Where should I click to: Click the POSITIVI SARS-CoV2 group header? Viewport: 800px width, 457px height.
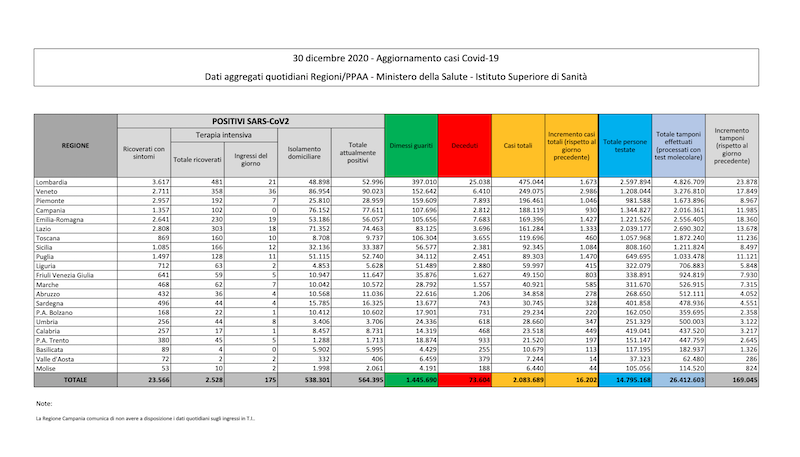pyautogui.click(x=251, y=120)
